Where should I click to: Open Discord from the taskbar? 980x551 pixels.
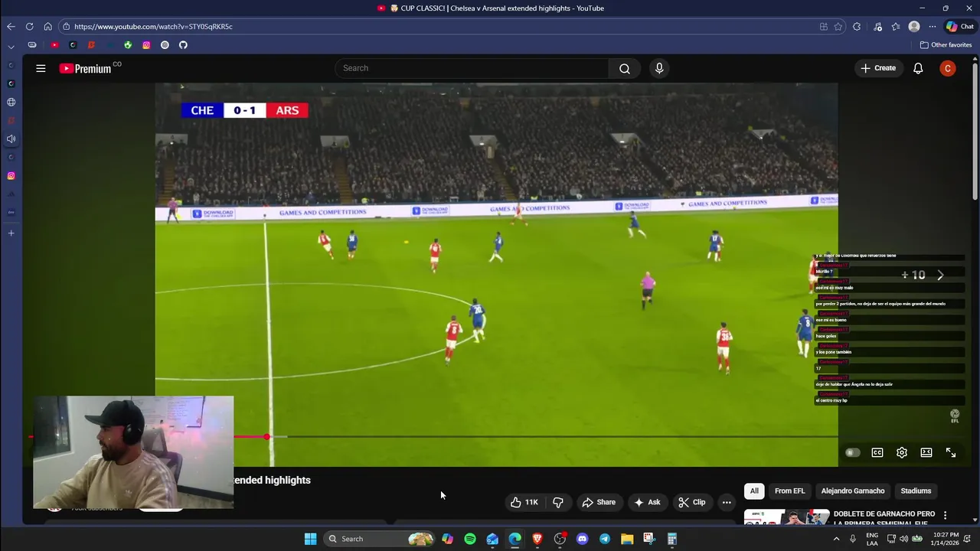coord(582,539)
